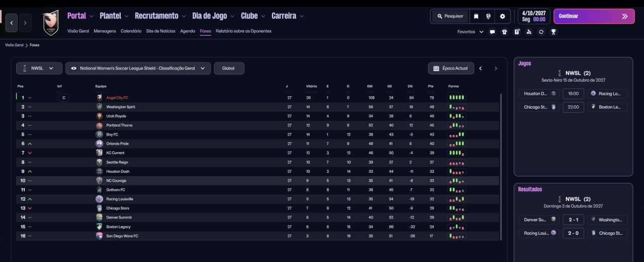Click the Global filter button

pyautogui.click(x=229, y=68)
